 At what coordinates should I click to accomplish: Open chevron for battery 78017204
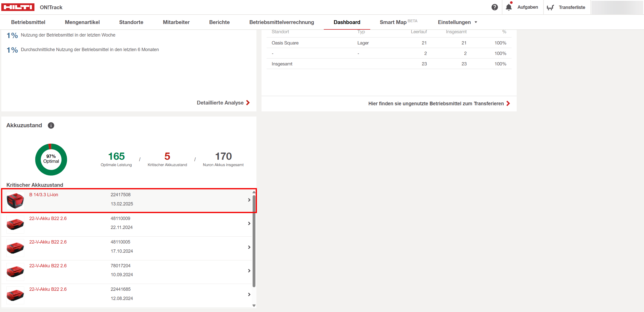click(249, 271)
